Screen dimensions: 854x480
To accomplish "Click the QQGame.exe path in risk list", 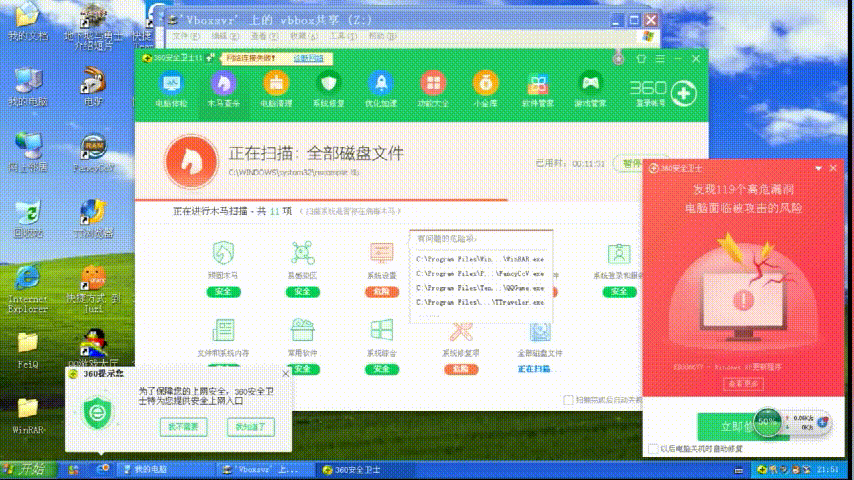I will (480, 288).
